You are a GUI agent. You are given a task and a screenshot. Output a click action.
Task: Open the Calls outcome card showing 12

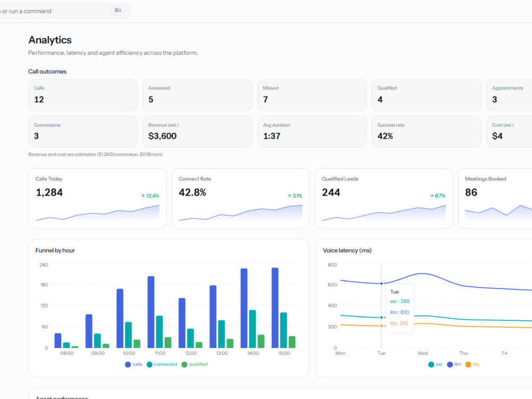pos(83,95)
